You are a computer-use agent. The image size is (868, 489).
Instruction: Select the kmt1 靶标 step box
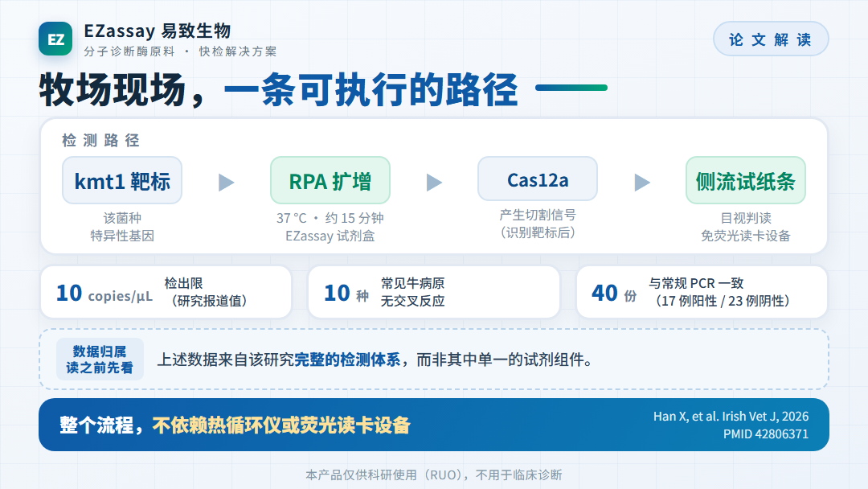click(x=122, y=180)
